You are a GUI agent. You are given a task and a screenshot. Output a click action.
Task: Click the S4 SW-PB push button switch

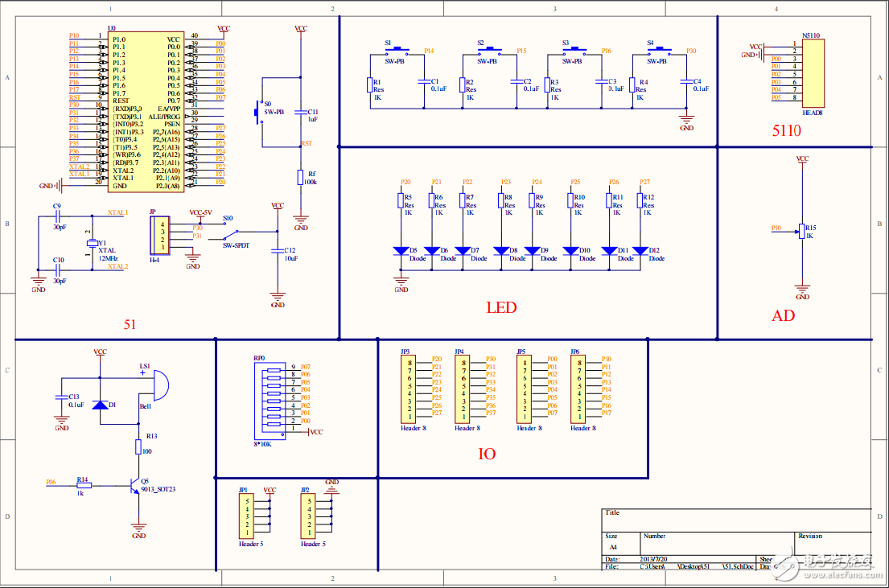659,52
